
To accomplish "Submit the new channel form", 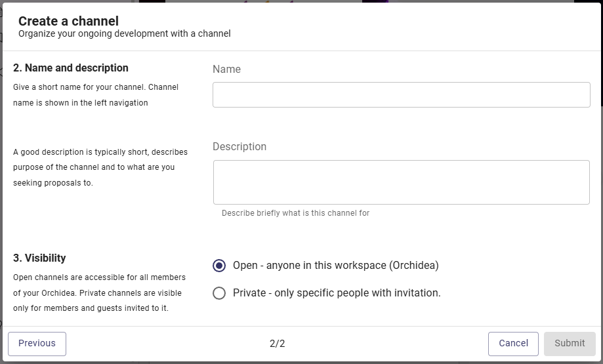I will [570, 344].
